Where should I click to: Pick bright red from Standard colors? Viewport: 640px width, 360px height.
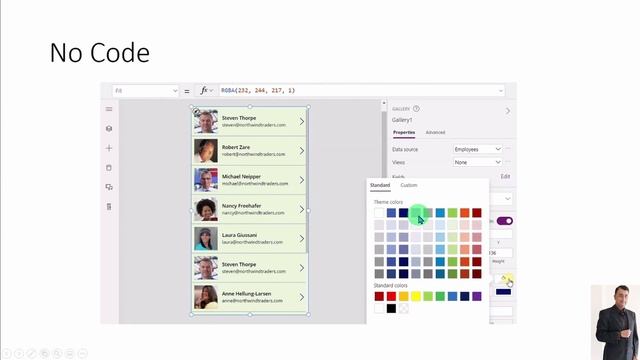(x=391, y=296)
